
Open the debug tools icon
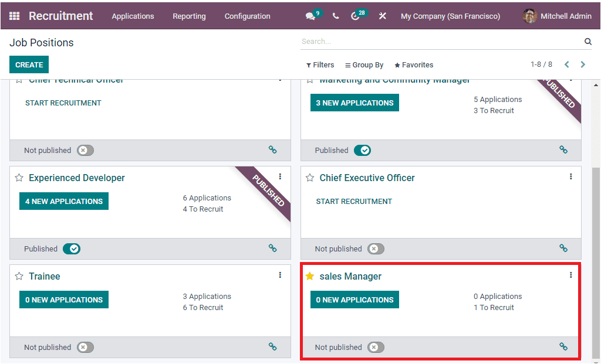pos(383,16)
